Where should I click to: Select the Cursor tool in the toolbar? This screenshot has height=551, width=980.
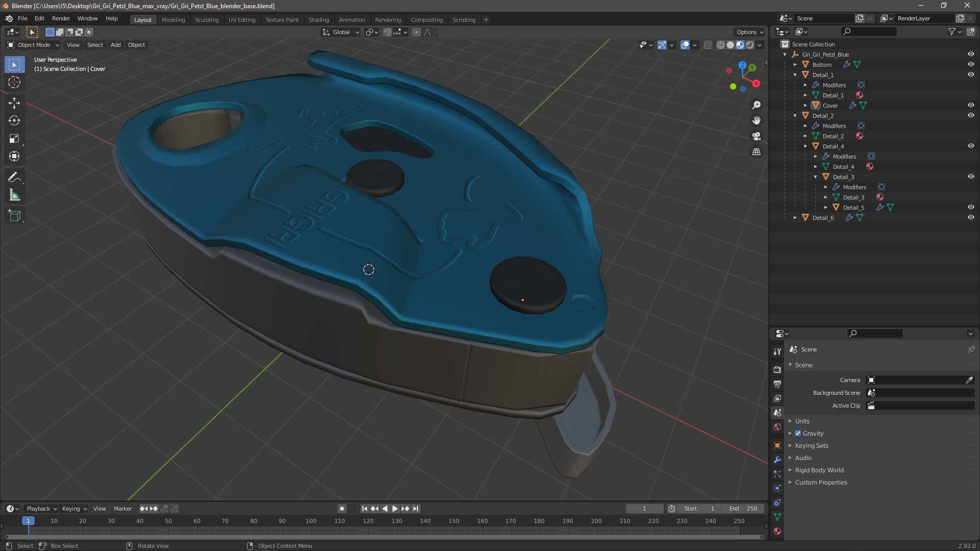(14, 82)
